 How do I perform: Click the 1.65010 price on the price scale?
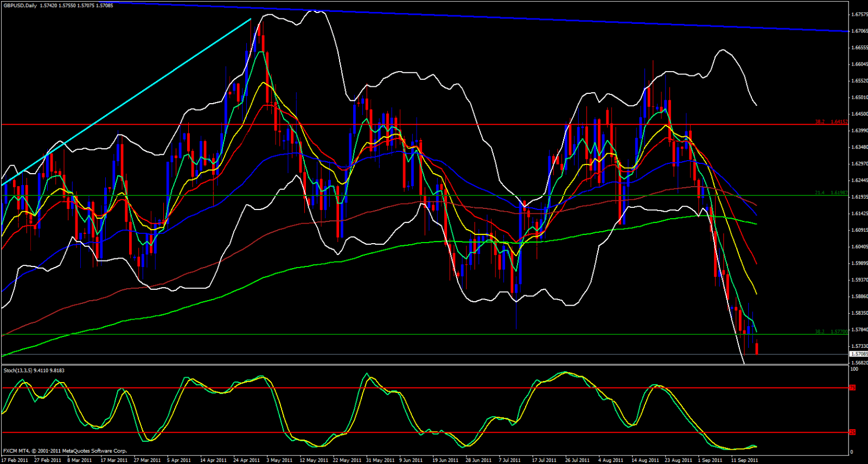point(859,98)
